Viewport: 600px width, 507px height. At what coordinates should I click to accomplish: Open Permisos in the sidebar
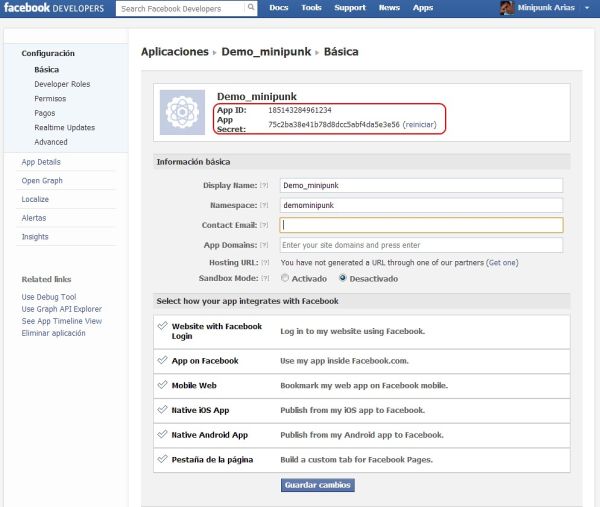[x=50, y=98]
